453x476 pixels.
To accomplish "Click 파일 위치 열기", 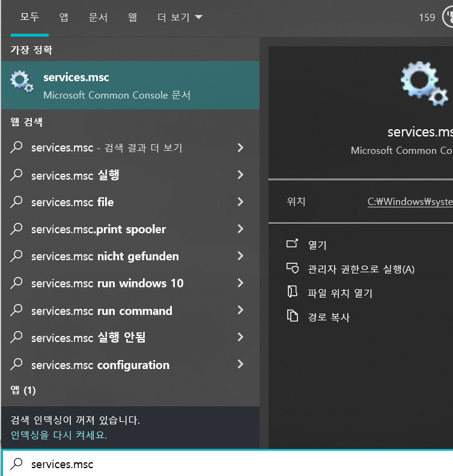I will pos(340,293).
